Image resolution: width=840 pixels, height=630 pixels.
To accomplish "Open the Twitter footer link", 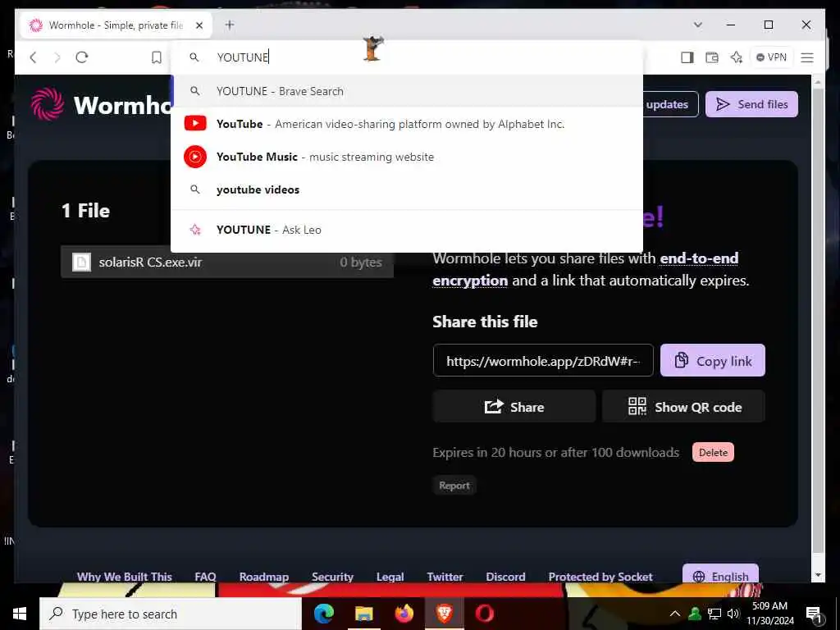I will pyautogui.click(x=445, y=577).
